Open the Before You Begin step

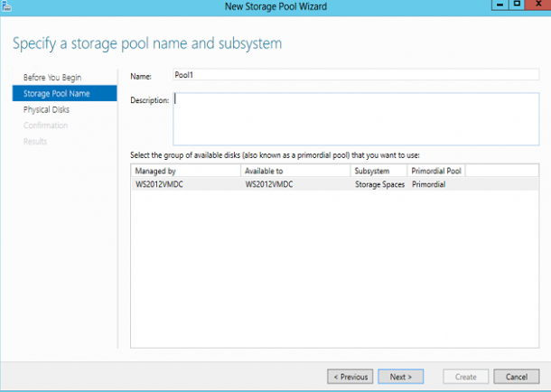[52, 78]
